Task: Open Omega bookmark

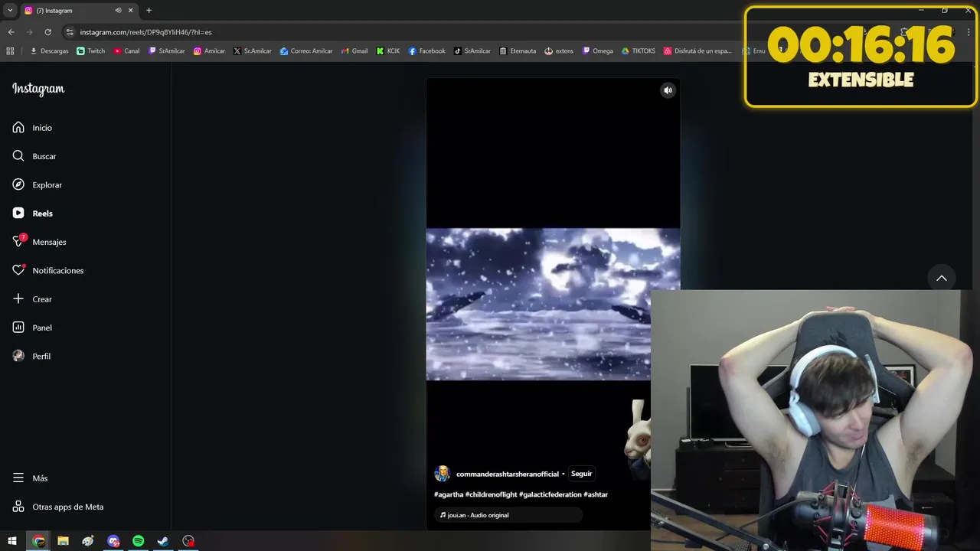Action: 598,51
